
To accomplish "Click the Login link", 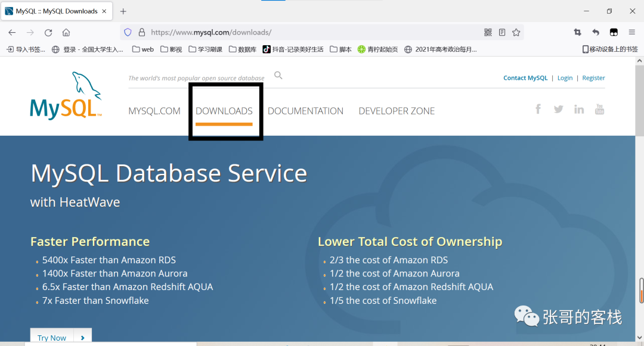I will [x=565, y=78].
